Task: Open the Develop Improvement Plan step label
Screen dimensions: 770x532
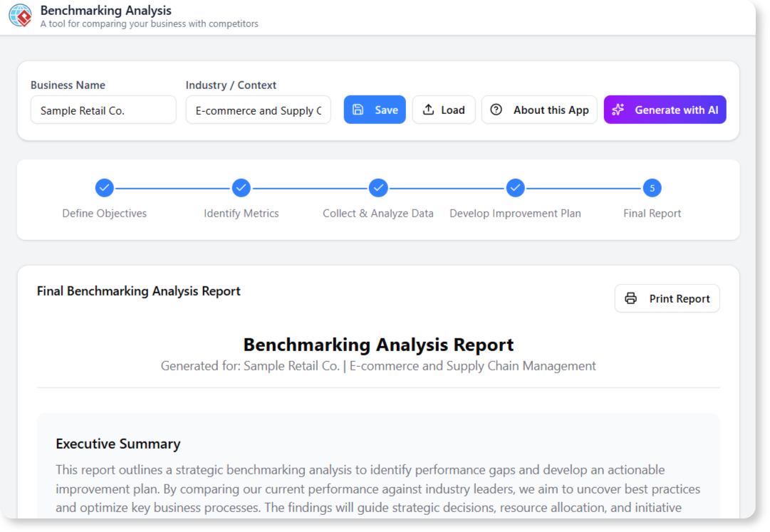Action: click(x=515, y=214)
